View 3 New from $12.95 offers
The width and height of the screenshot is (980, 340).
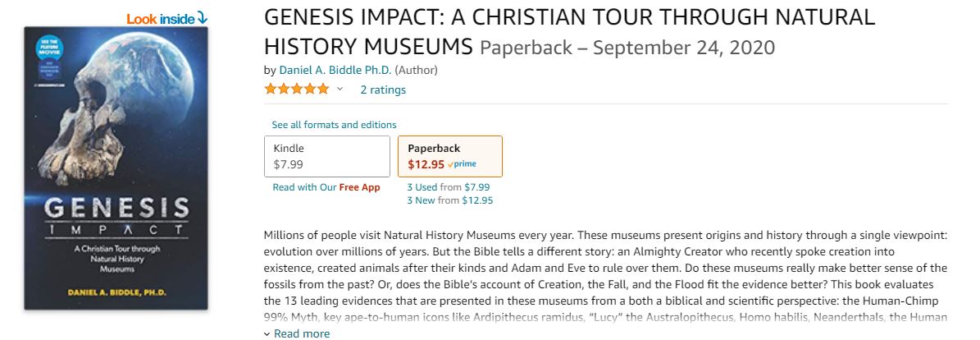click(450, 201)
